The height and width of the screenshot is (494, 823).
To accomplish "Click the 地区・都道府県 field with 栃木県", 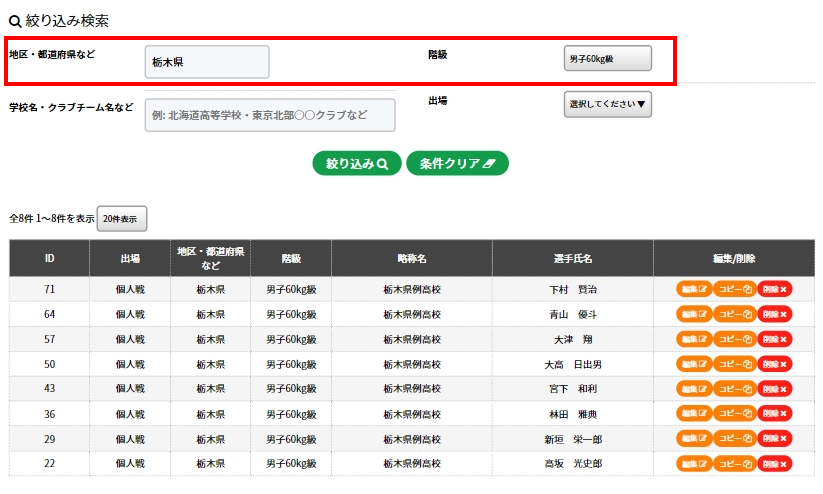I will (x=207, y=62).
